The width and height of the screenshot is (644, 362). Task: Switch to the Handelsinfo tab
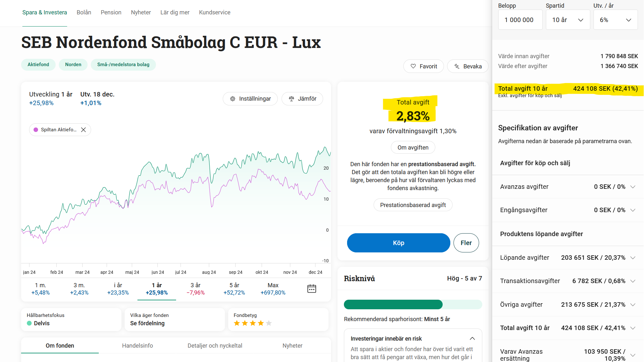point(137,345)
